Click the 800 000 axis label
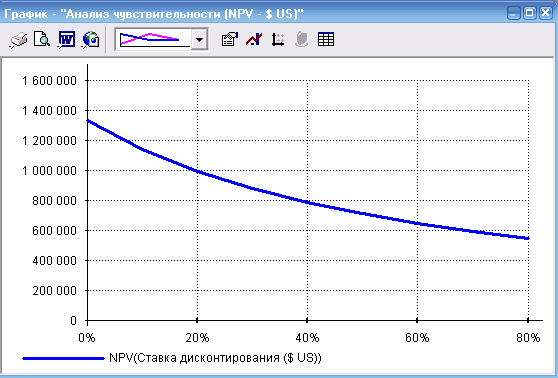 tap(54, 201)
